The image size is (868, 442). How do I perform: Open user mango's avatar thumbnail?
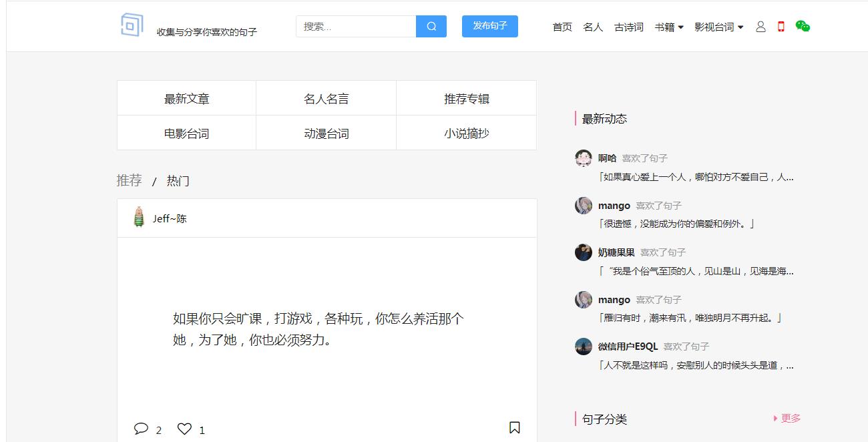[x=583, y=206]
